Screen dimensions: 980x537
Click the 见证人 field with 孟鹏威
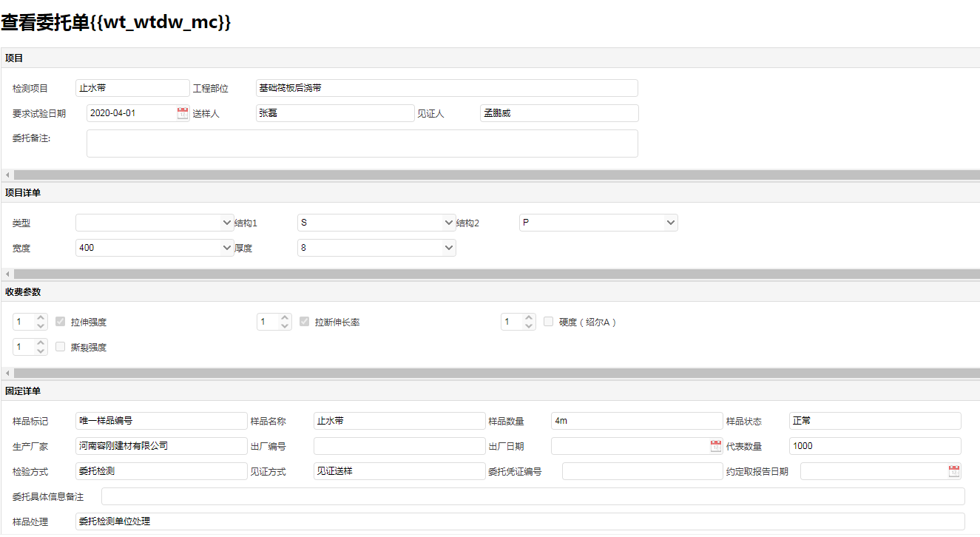(x=559, y=113)
